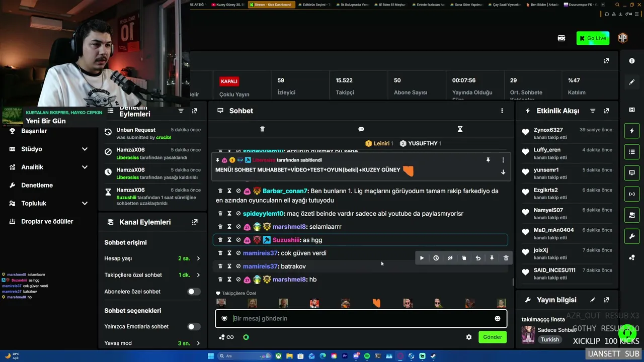Viewport: 644px width, 362px height.
Task: Click the shield icon inside chat input
Action: pos(224,318)
